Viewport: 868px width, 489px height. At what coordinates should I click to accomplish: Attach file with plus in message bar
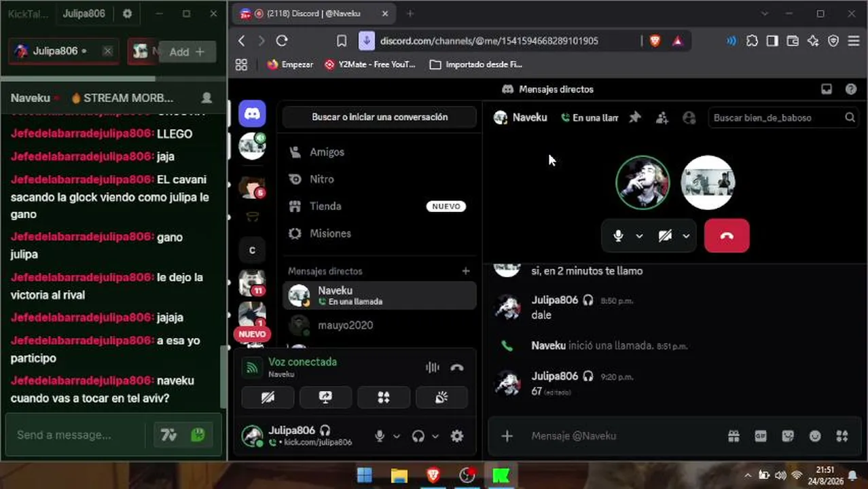click(x=507, y=436)
